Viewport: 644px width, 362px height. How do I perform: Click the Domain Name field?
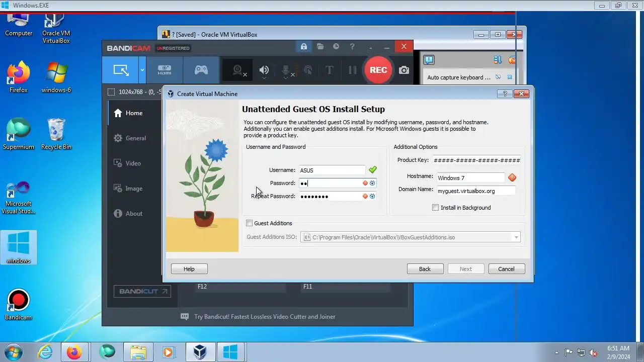[476, 191]
